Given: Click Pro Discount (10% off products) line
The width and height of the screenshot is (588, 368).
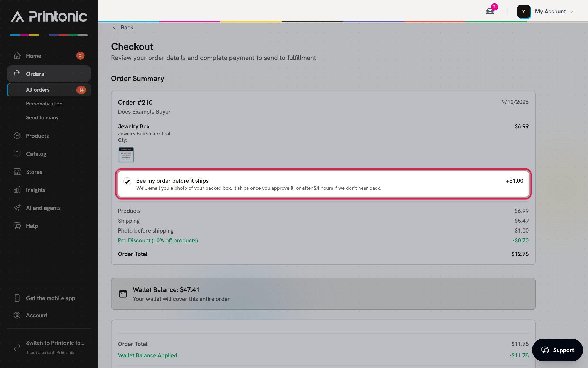Looking at the screenshot, I should (158, 240).
